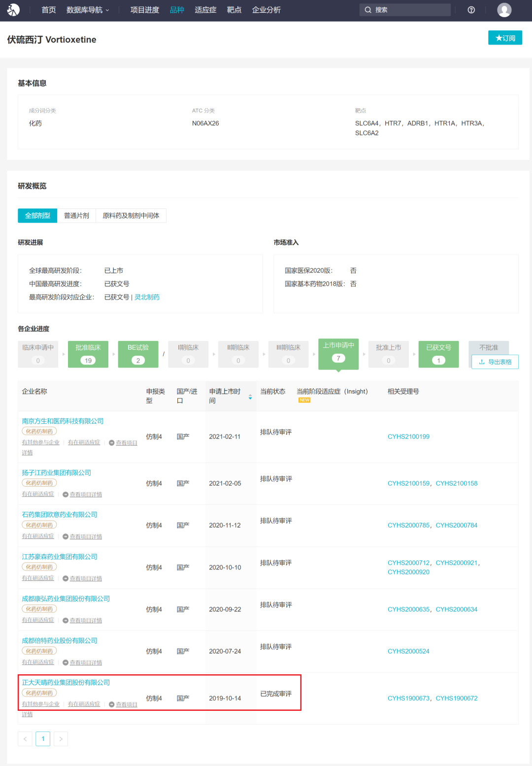Click 有其他参与企业 under 南京方生和医药

[x=40, y=442]
